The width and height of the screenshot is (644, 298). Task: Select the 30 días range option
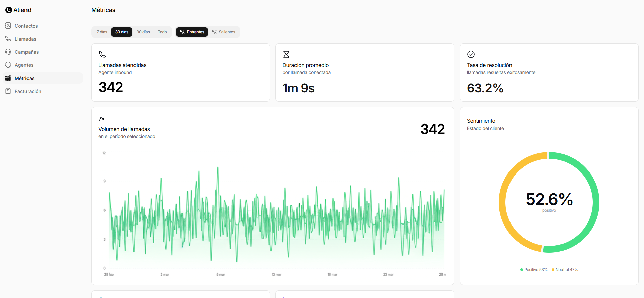(x=122, y=32)
